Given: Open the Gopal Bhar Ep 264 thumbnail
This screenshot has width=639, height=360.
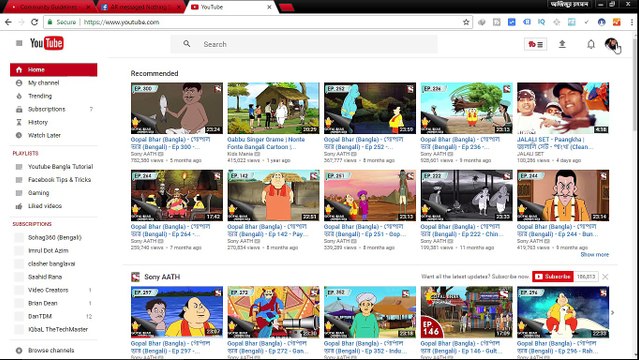Looking at the screenshot, I should click(176, 195).
